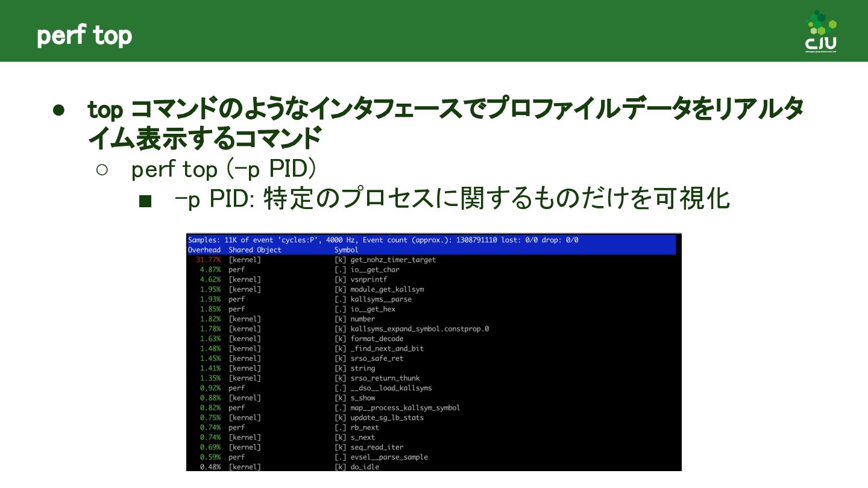Click the seq_read_iter symbol
The width and height of the screenshot is (868, 488).
[x=377, y=447]
